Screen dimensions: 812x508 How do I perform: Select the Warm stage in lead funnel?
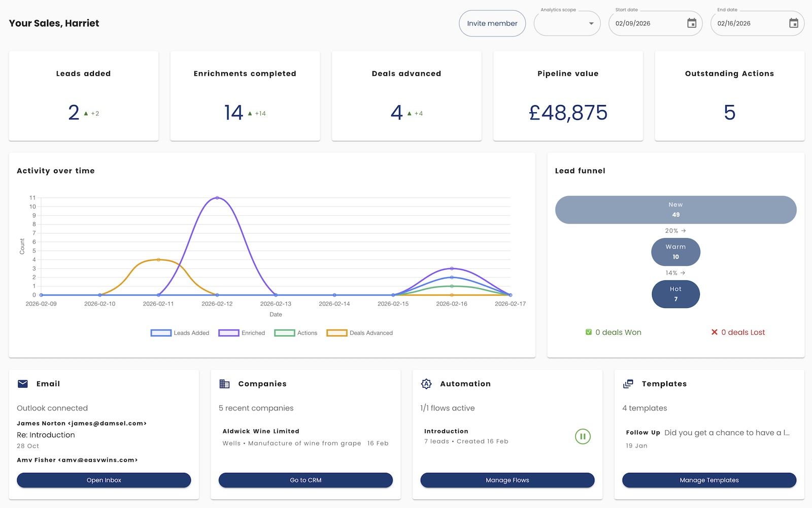pyautogui.click(x=676, y=252)
